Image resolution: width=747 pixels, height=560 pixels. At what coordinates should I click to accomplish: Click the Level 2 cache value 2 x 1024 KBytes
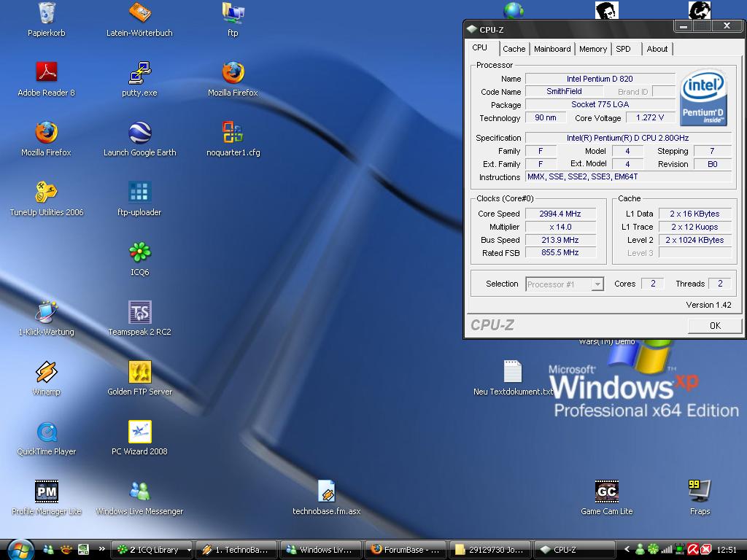(694, 240)
